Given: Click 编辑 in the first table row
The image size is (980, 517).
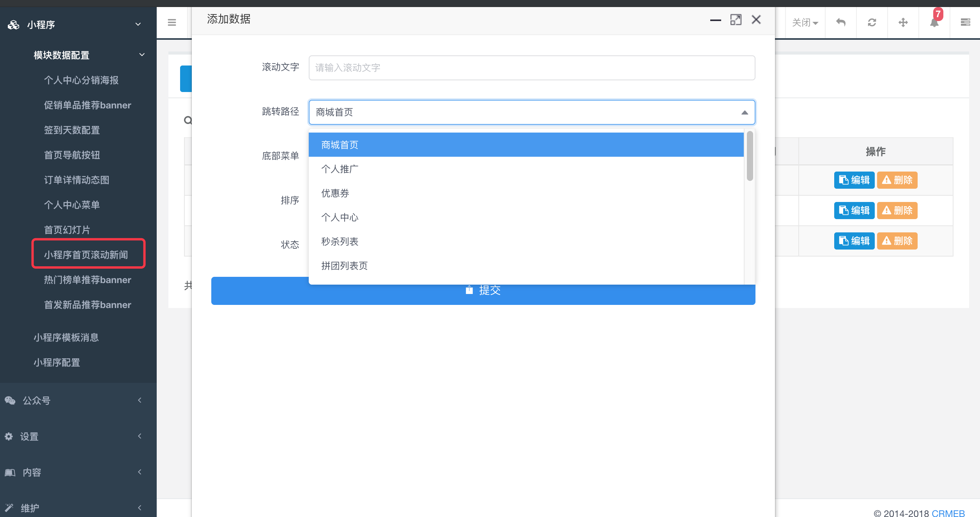Looking at the screenshot, I should (x=854, y=180).
